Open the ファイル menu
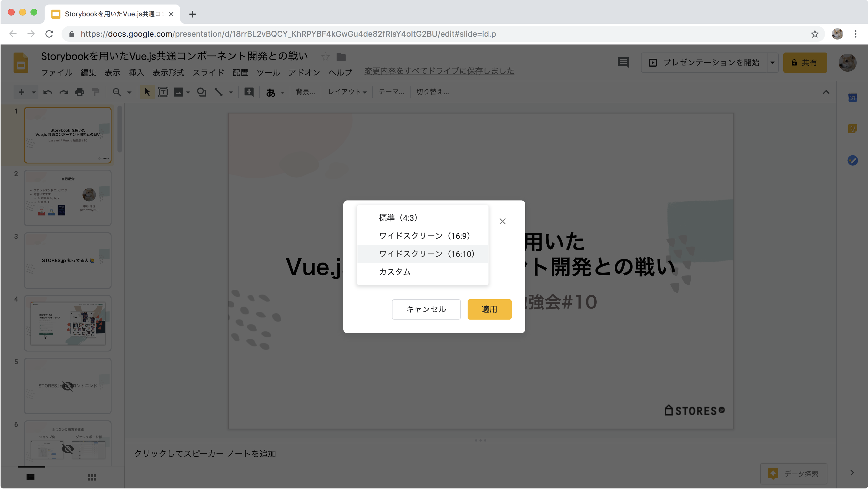 point(56,73)
